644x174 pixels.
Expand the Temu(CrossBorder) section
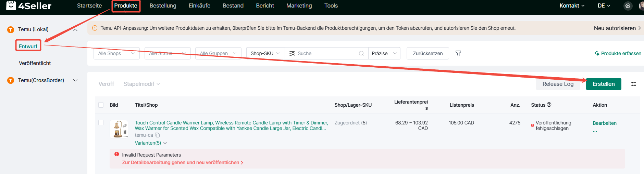[x=75, y=80]
